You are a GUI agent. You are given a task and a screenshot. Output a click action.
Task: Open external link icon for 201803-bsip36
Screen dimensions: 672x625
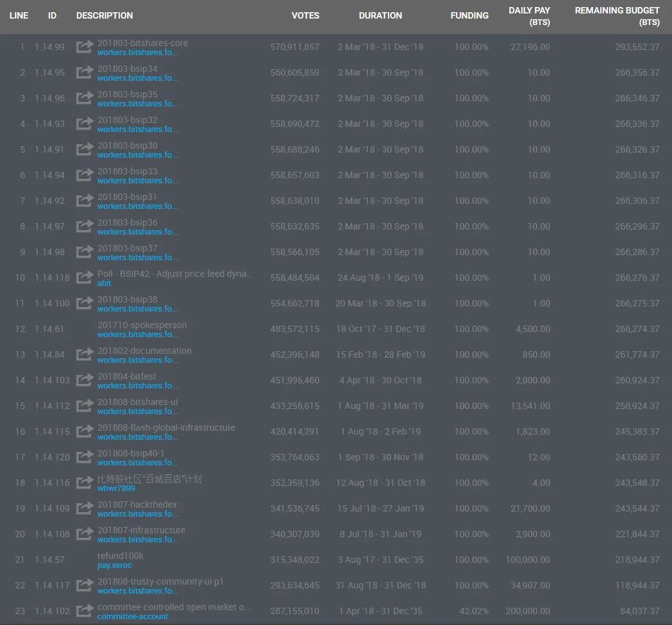point(85,226)
